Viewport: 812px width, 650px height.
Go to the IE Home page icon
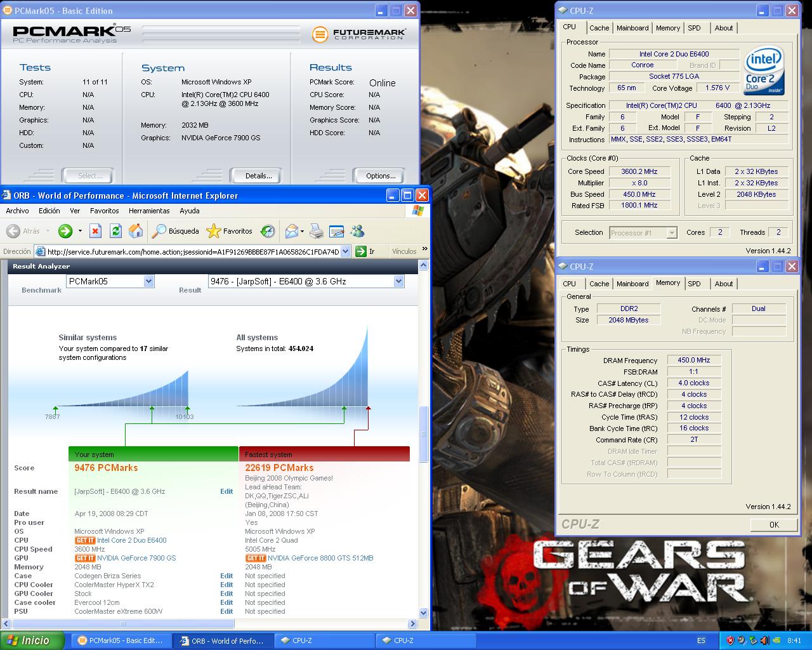click(x=136, y=231)
